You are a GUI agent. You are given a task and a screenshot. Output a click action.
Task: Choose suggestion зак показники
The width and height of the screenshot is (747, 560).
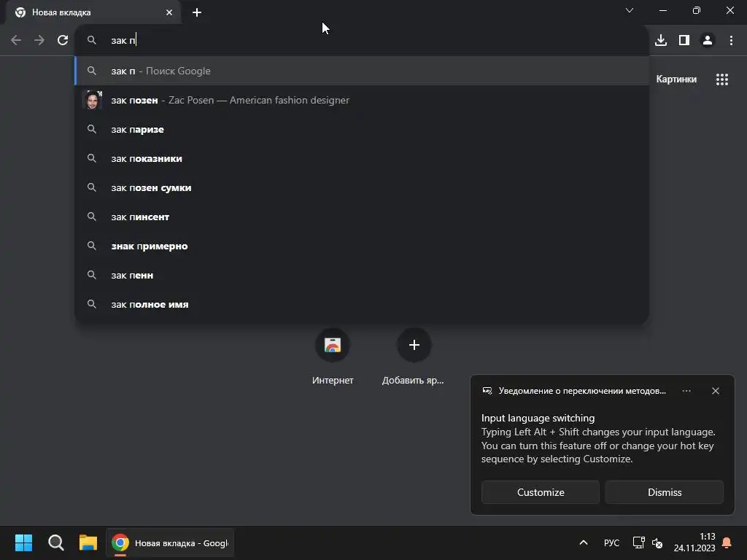[362, 158]
